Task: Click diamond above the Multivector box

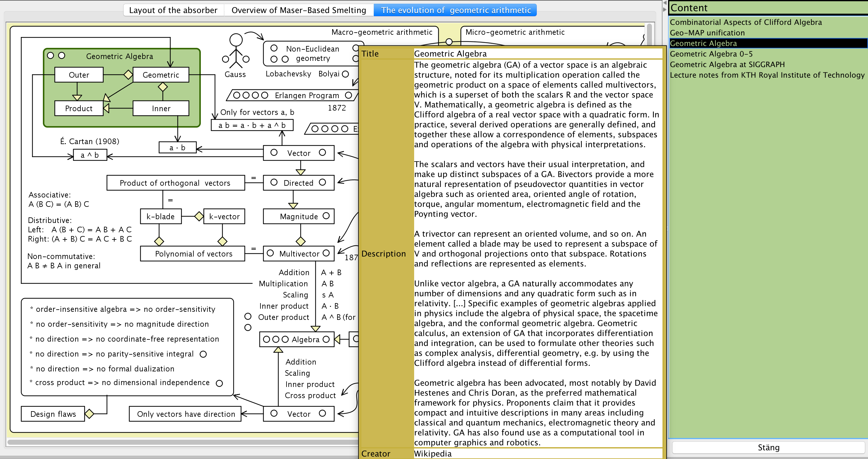Action: pos(301,241)
